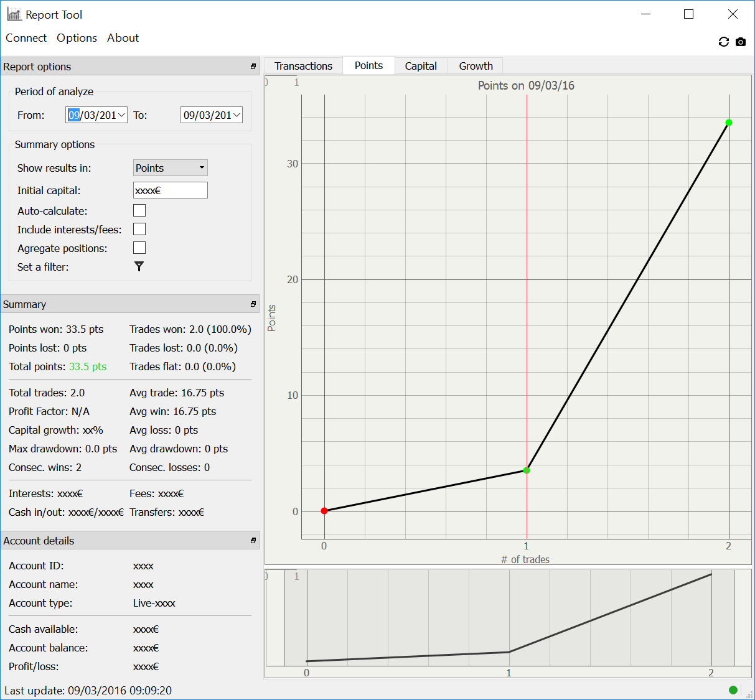Screen dimensions: 755x700
Task: Open the Connect menu
Action: pos(26,38)
